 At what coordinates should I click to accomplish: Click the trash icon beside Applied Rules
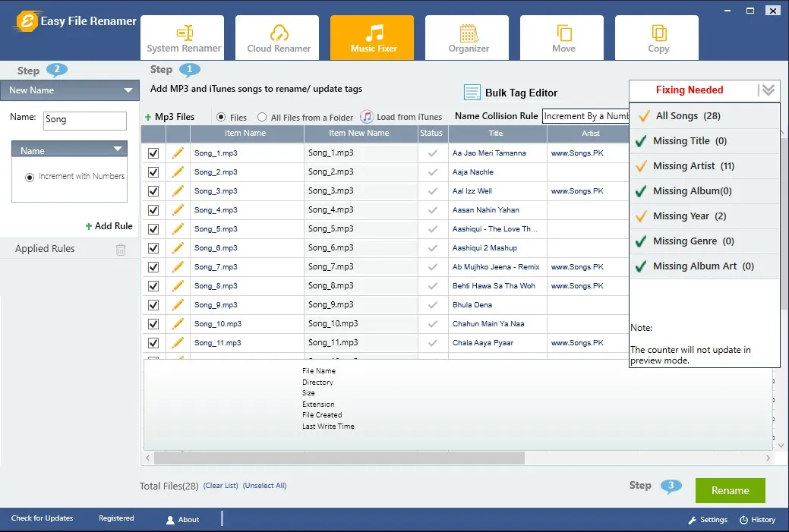pyautogui.click(x=121, y=249)
